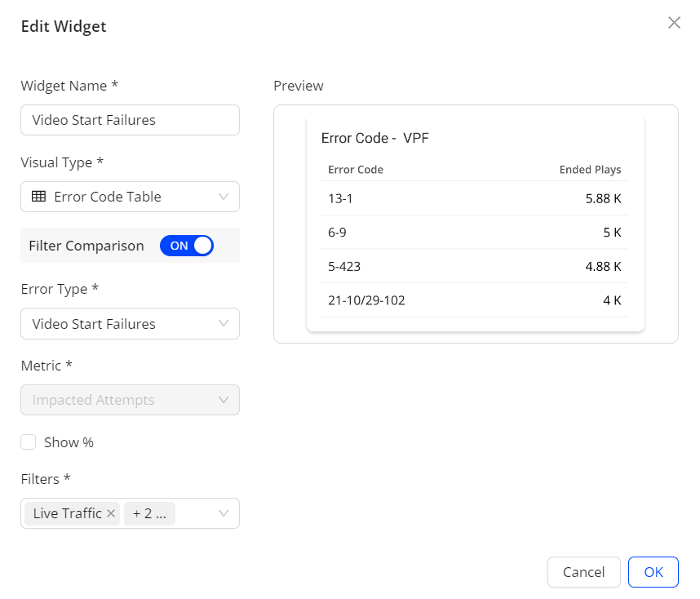The height and width of the screenshot is (599, 700).
Task: Select the 5-423 error code row
Action: pyautogui.click(x=474, y=266)
